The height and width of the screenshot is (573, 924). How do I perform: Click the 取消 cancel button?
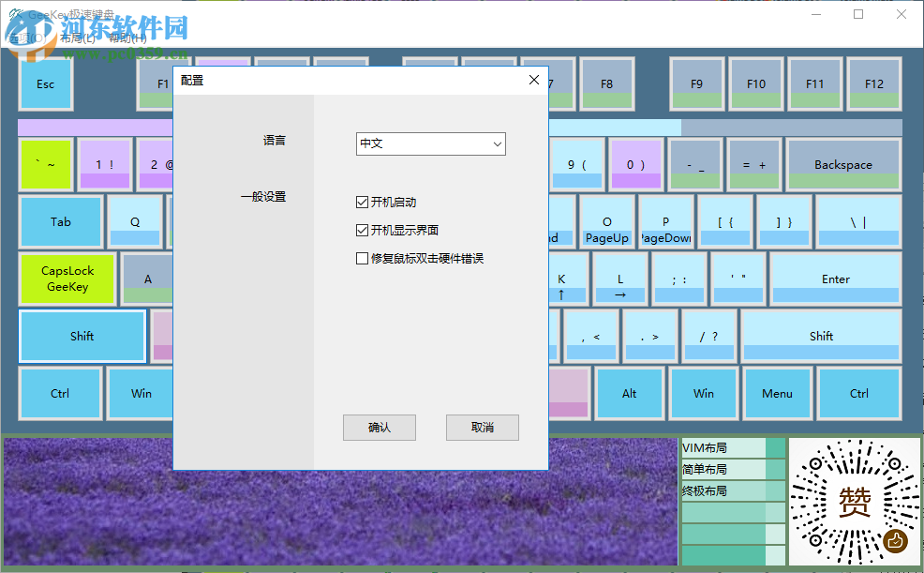click(x=482, y=427)
